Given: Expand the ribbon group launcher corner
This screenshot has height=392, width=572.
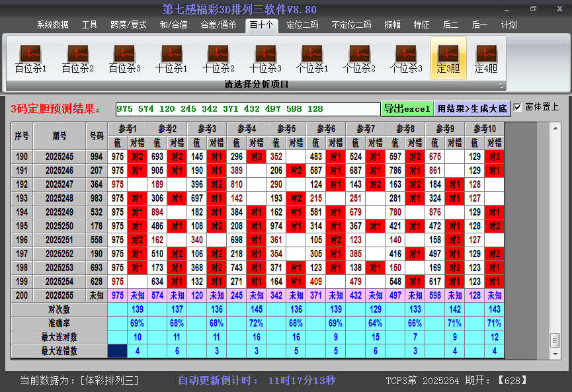Looking at the screenshot, I should [501, 85].
